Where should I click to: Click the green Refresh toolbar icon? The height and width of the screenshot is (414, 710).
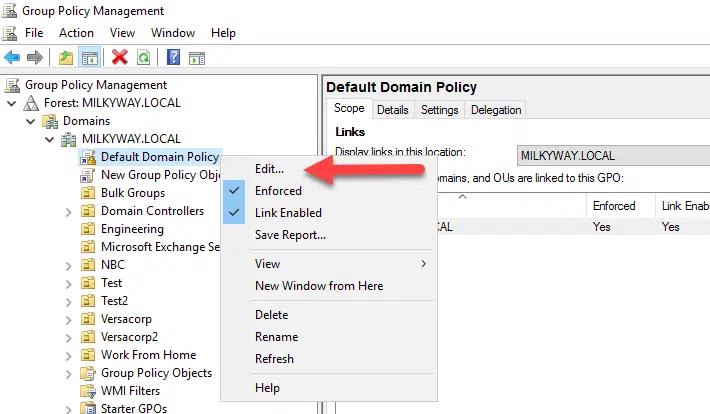tap(144, 58)
